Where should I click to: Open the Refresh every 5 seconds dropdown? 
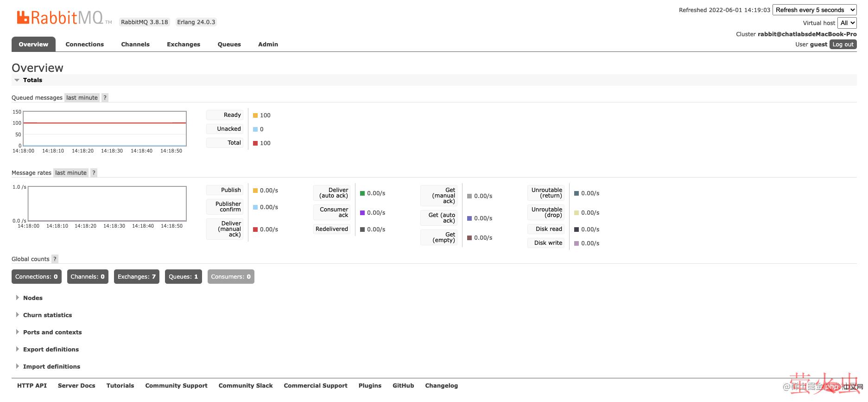tap(814, 10)
